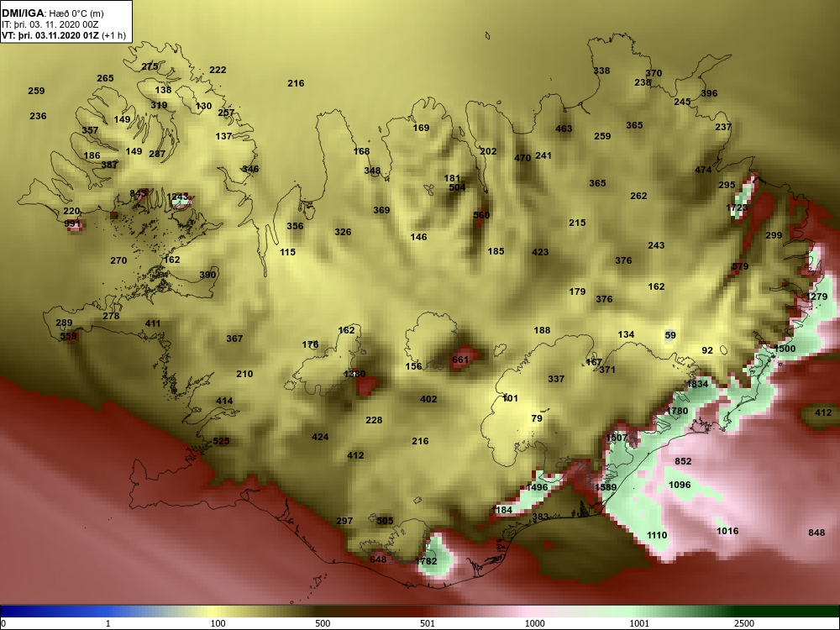Click the map value '848'

tap(816, 533)
